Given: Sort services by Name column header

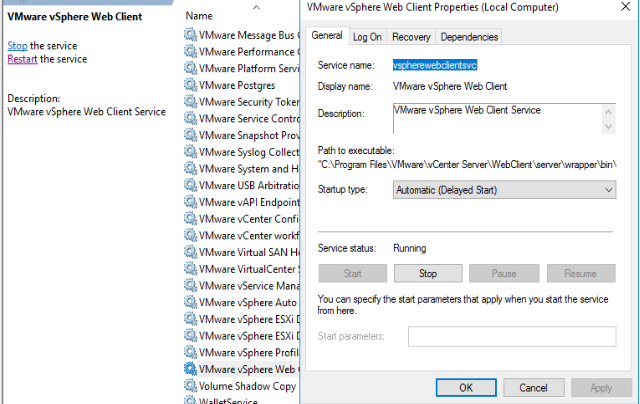Looking at the screenshot, I should tap(199, 16).
